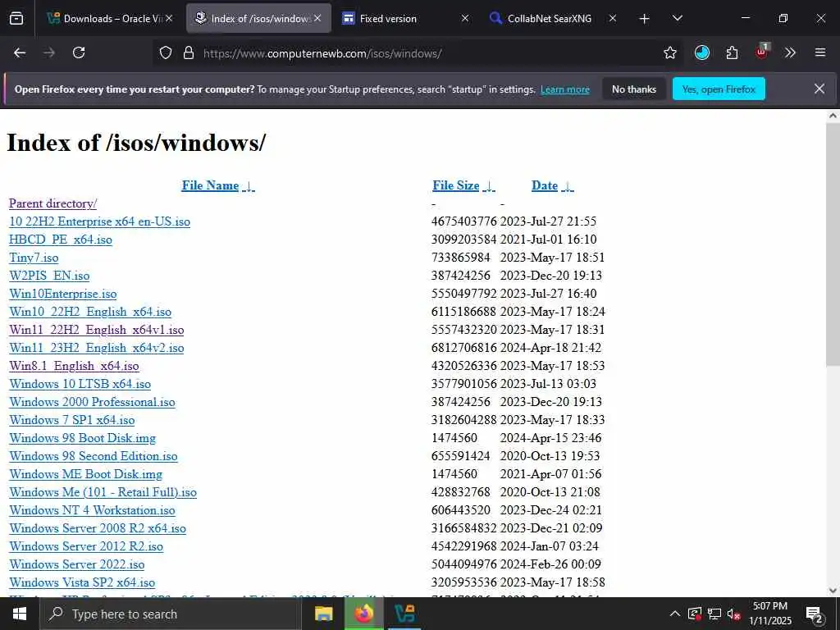840x630 pixels.
Task: Download HBCD_PE_x64.iso file
Action: coord(61,240)
